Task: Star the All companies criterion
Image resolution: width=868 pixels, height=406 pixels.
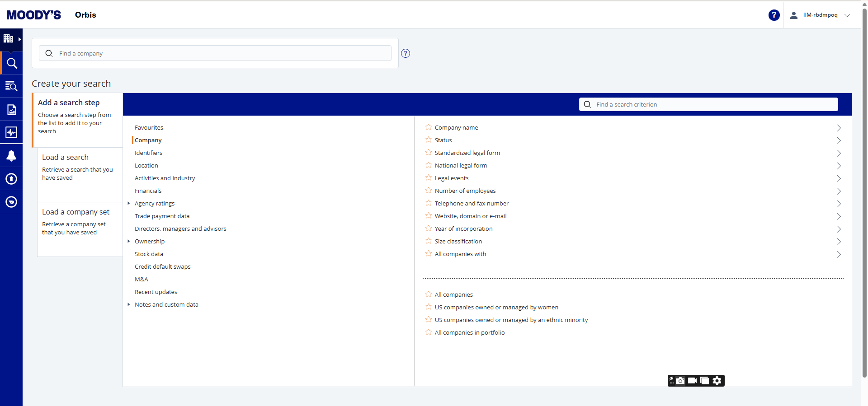Action: point(429,294)
